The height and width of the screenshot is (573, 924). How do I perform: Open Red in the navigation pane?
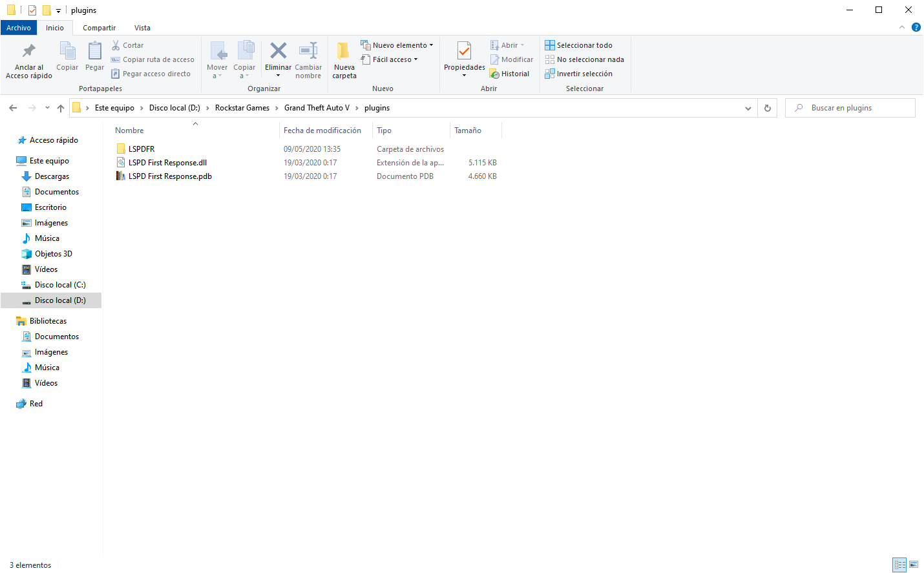coord(36,404)
